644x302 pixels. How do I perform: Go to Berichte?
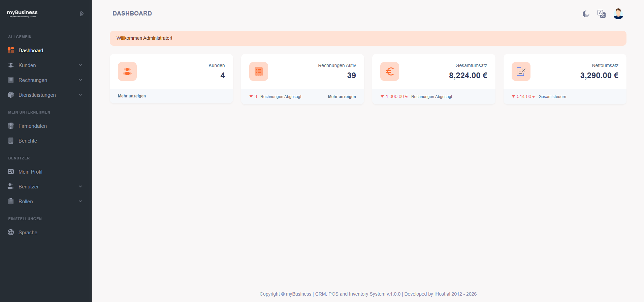(46, 141)
